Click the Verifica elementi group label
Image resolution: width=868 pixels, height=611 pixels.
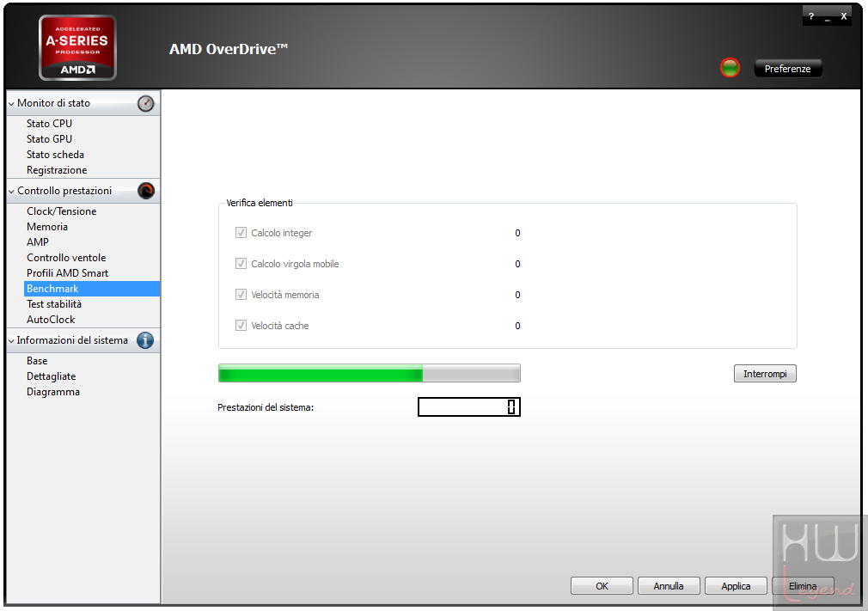tap(259, 203)
